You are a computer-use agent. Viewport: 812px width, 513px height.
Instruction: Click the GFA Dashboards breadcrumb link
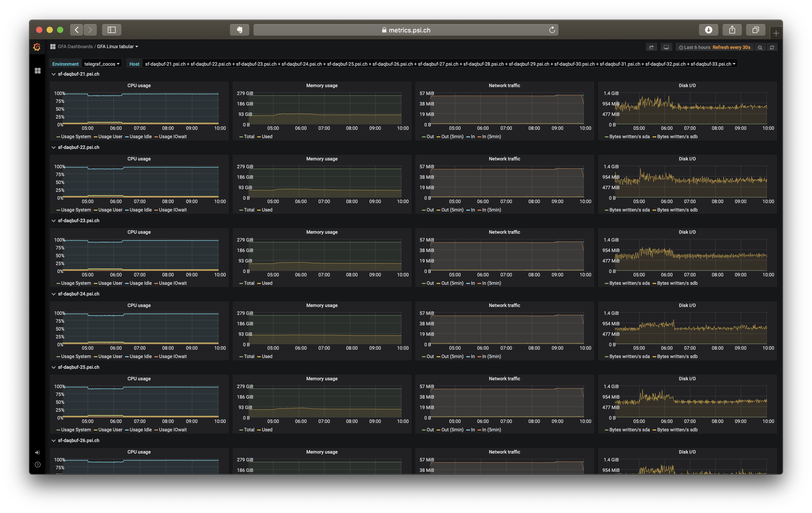[x=75, y=47]
